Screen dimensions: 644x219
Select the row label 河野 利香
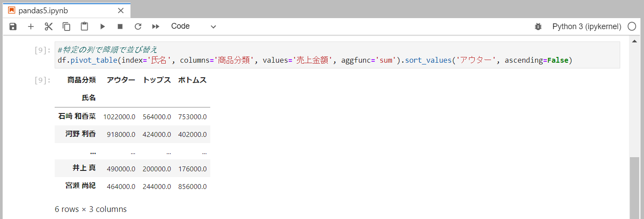click(x=81, y=134)
